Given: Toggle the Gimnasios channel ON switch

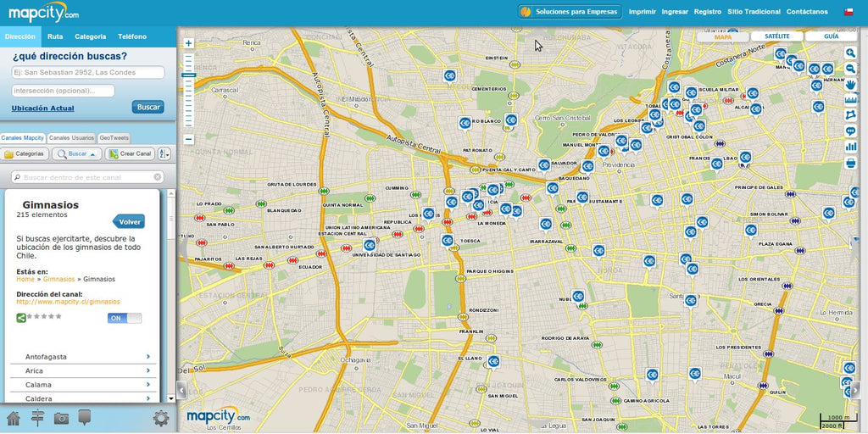Looking at the screenshot, I should (x=125, y=318).
